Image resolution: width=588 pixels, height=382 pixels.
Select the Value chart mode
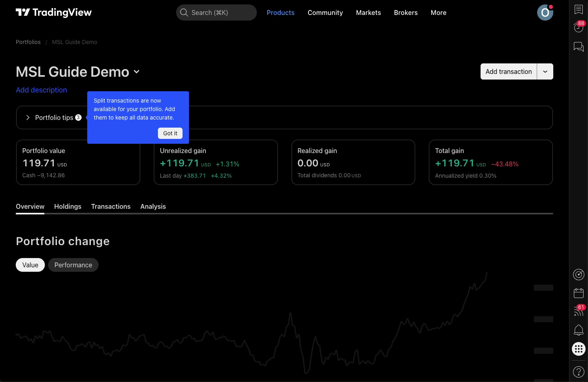(30, 265)
